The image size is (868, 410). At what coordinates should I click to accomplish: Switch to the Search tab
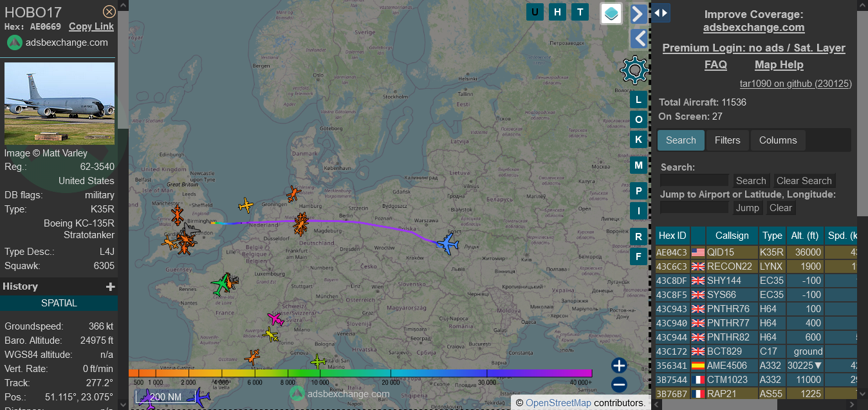click(x=681, y=140)
